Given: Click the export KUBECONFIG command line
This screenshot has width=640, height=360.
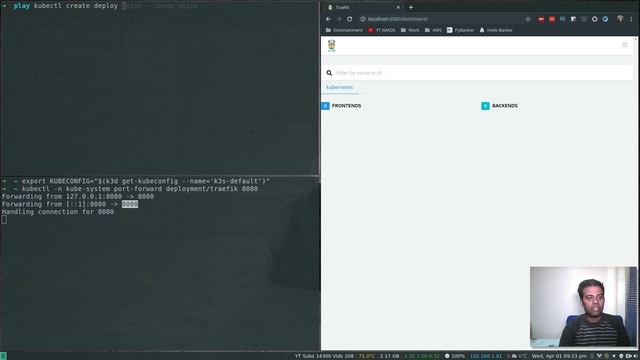Looking at the screenshot, I should click(136, 181).
